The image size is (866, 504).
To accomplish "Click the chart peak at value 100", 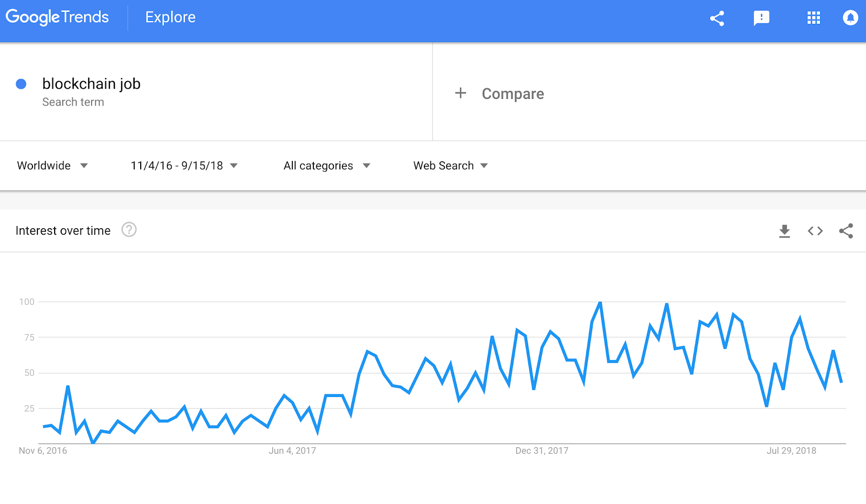I will [x=600, y=302].
